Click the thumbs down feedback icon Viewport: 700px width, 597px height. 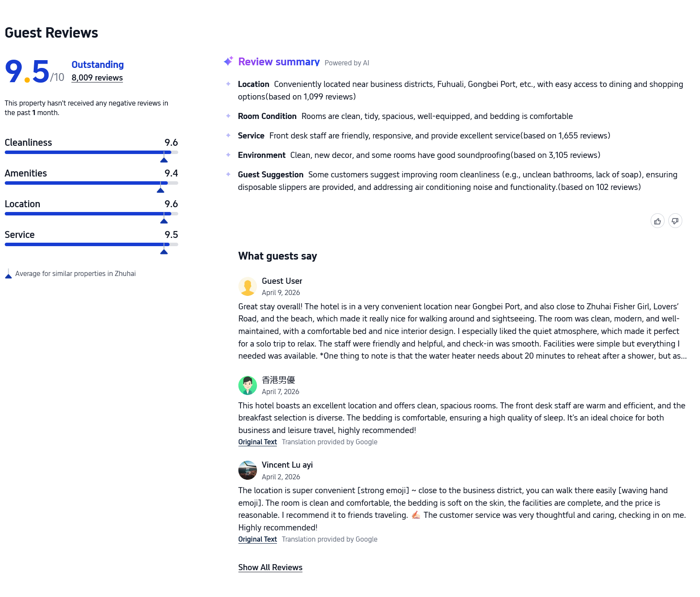[x=675, y=221]
